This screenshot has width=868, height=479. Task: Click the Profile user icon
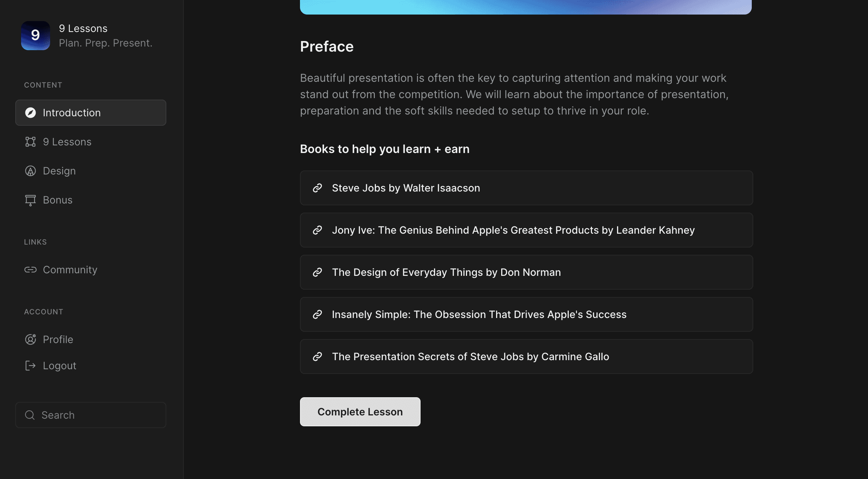[31, 339]
